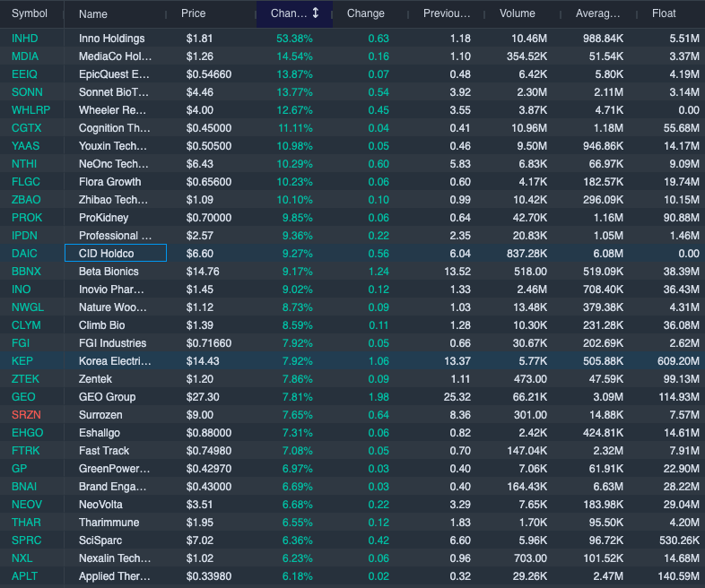This screenshot has height=588, width=705.
Task: Open the MDIA ticker symbol
Action: click(x=25, y=56)
